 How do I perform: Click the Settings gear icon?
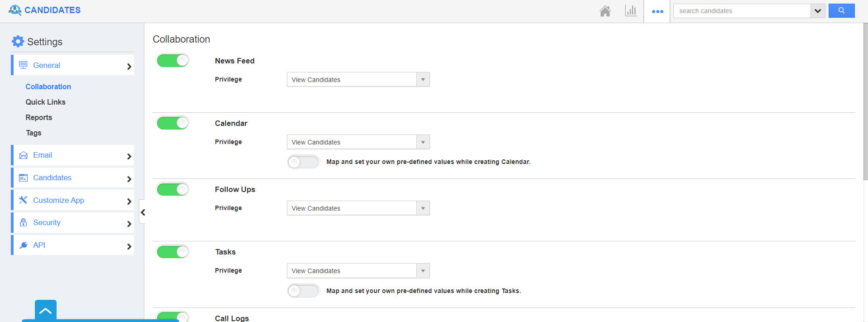[x=18, y=42]
